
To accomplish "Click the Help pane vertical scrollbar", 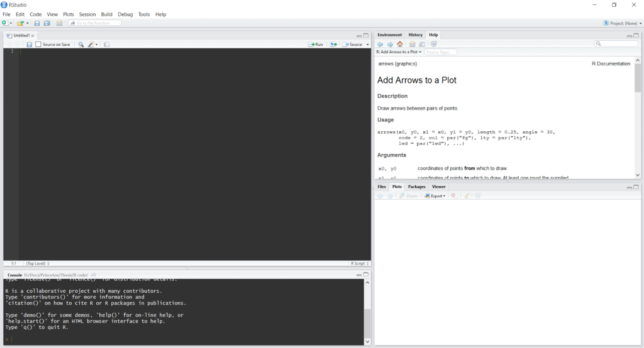I will [638, 119].
